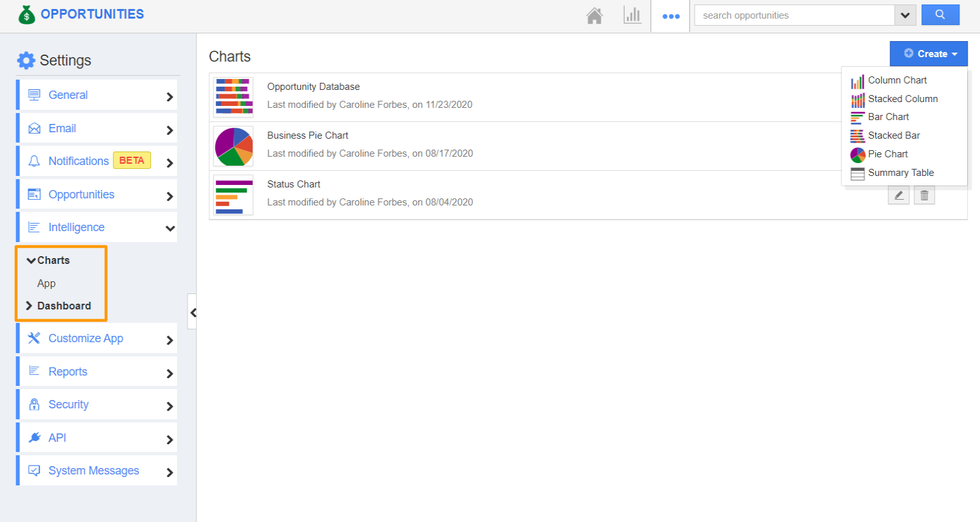
Task: Select the Stacked Column chart icon
Action: [x=857, y=99]
